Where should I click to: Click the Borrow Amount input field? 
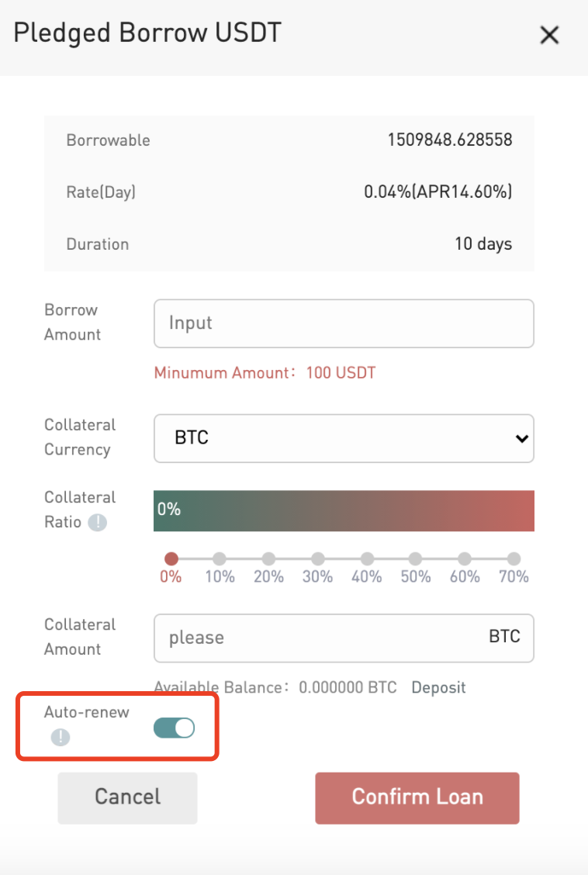click(344, 323)
